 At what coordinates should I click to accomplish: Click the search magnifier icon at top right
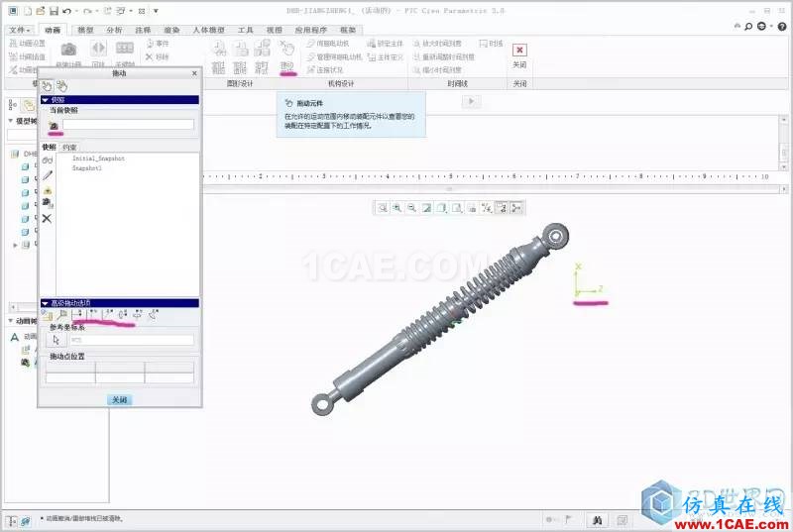[748, 27]
